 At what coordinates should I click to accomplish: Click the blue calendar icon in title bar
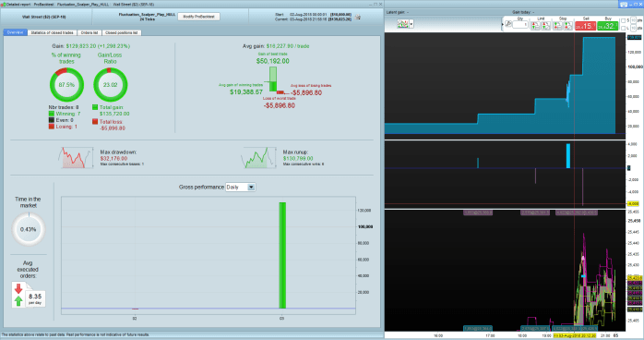(x=624, y=4)
